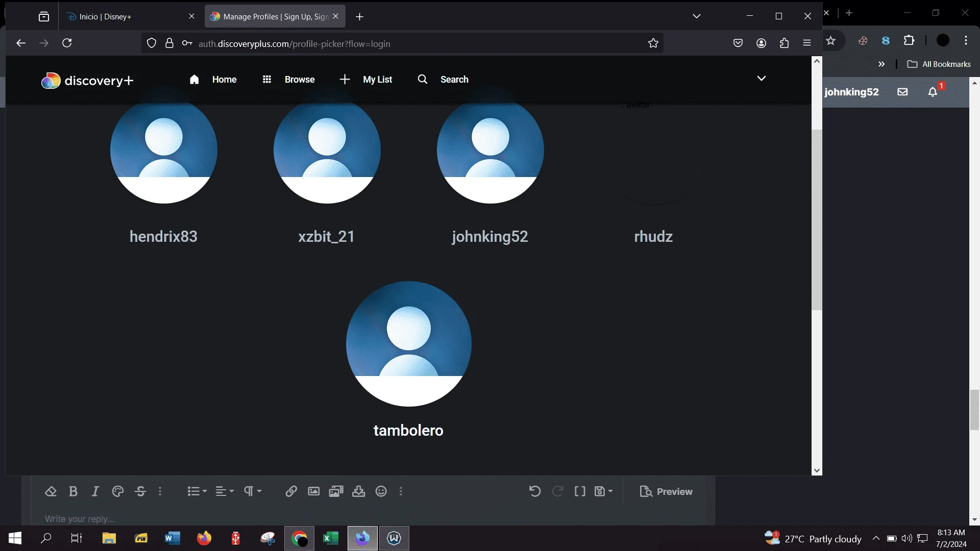Open a new Firefox tab

coord(359,17)
